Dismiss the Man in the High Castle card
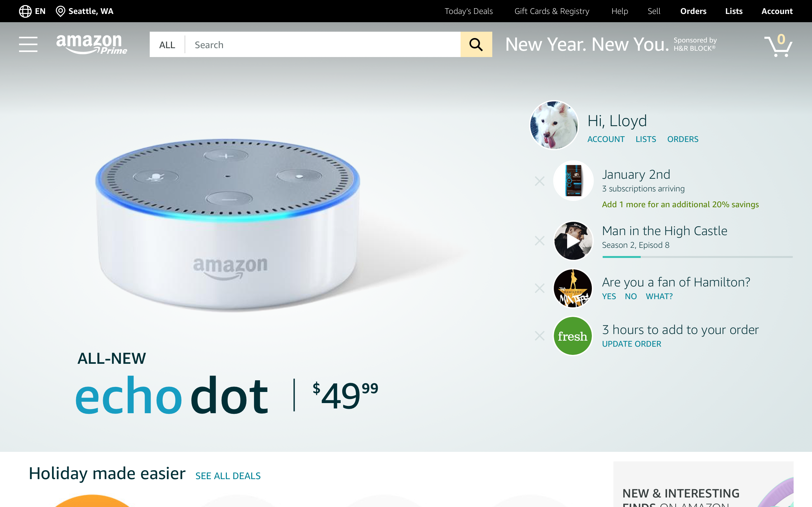Viewport: 812px width, 507px height. click(x=540, y=241)
